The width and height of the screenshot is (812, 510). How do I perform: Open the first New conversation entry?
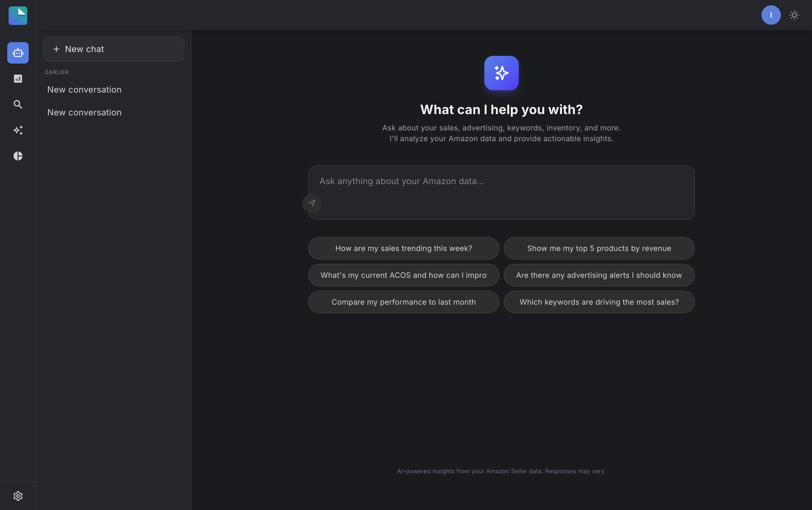pyautogui.click(x=114, y=90)
